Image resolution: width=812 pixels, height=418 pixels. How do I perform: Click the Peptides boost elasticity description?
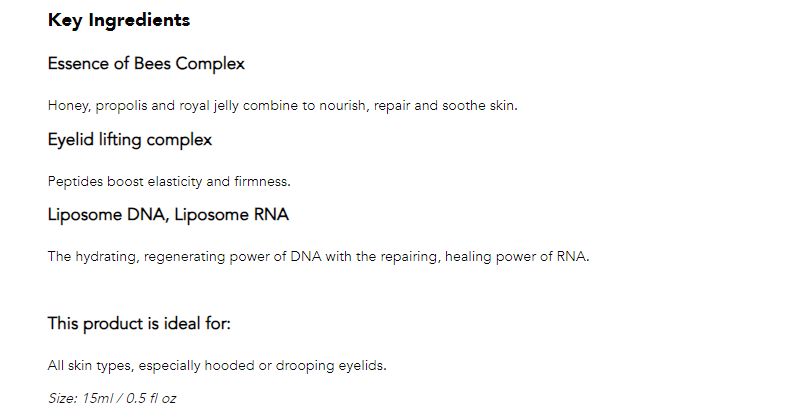(169, 182)
